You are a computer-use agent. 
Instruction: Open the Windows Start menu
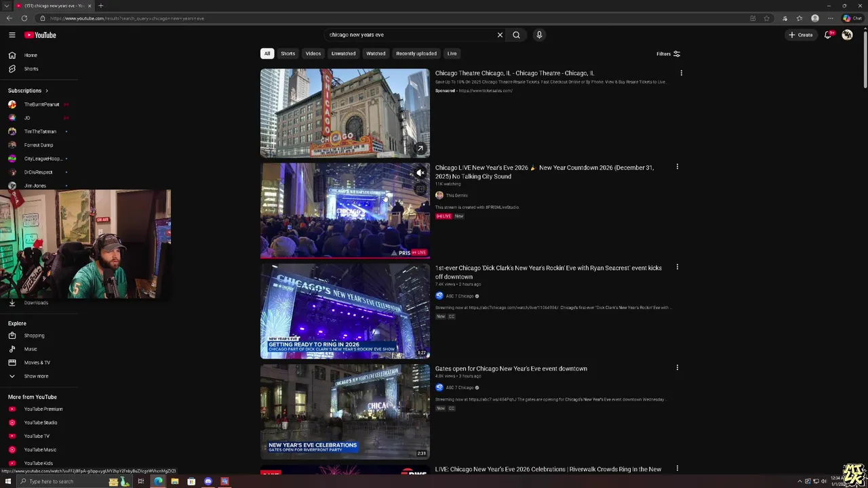coord(8,481)
